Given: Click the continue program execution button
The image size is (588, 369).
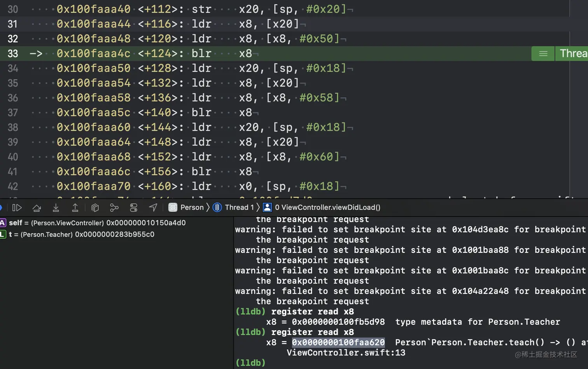Looking at the screenshot, I should [17, 208].
